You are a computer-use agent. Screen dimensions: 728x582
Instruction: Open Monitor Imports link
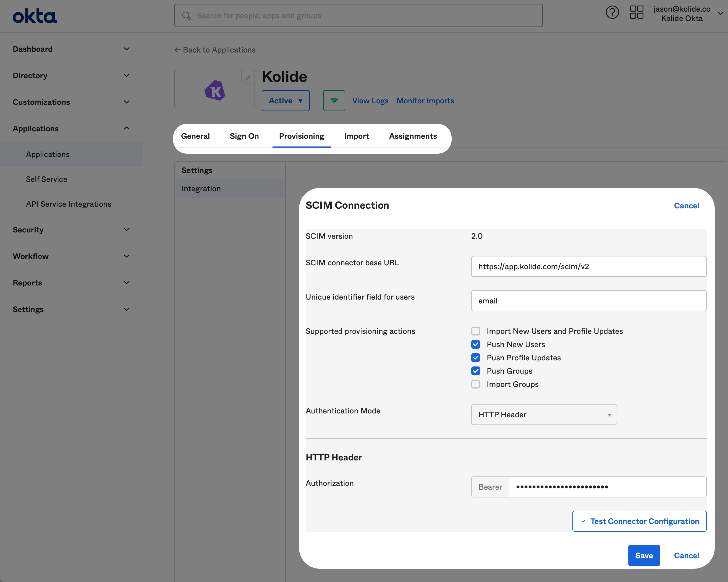point(425,101)
